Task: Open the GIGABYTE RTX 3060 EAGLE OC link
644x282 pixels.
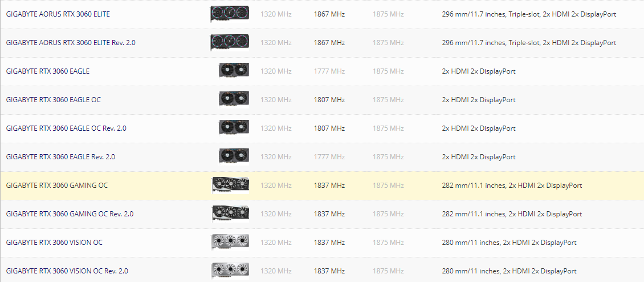Action: pos(54,100)
